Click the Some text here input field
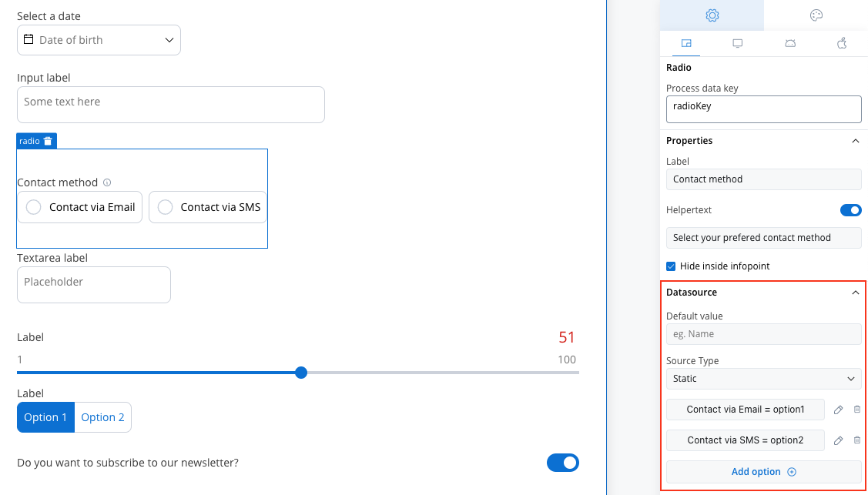The height and width of the screenshot is (495, 868). [x=171, y=105]
